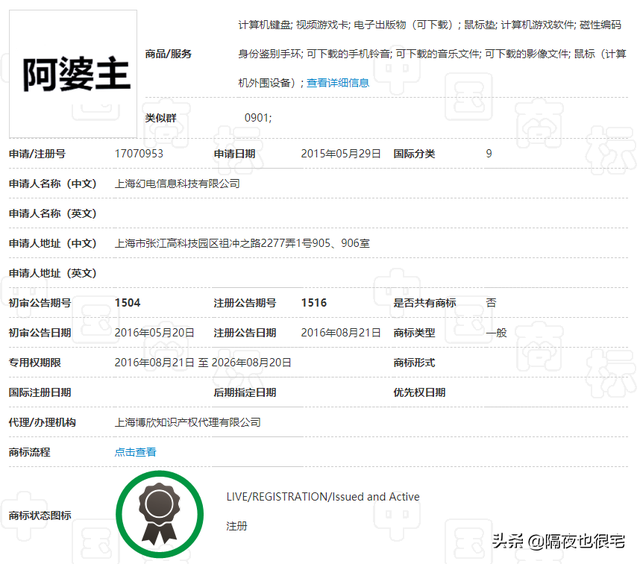Click trademark type value 一般

point(496,333)
